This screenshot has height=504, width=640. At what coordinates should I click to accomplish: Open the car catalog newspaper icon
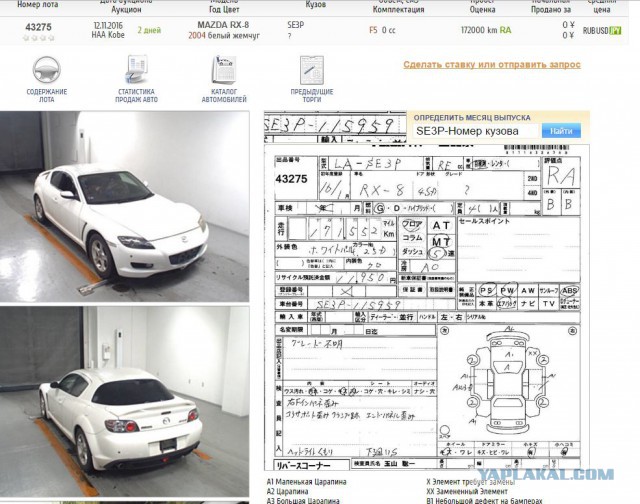(x=224, y=69)
